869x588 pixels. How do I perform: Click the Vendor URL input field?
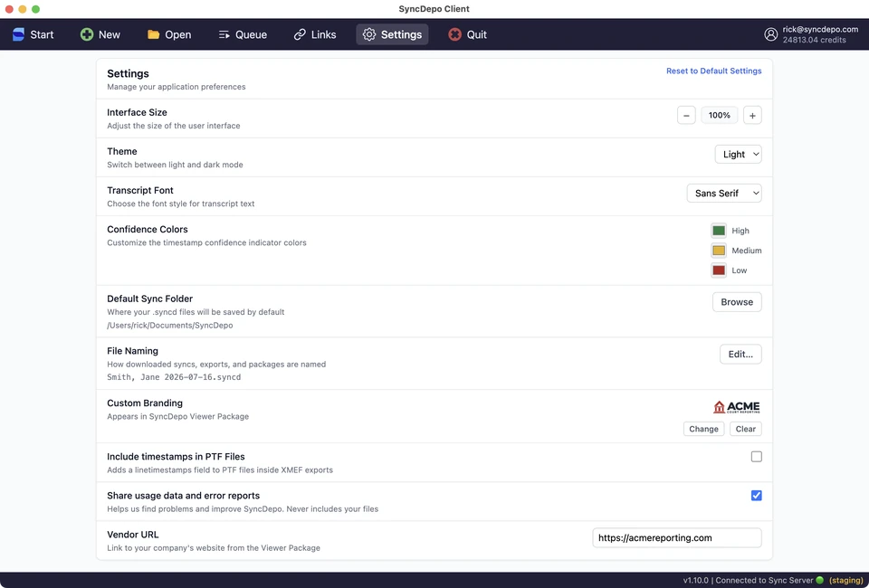[x=677, y=538]
